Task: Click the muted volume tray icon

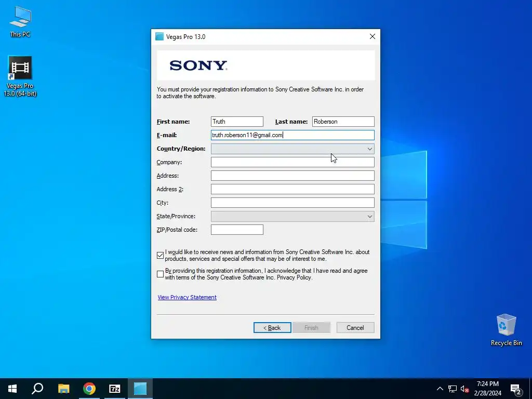Action: 464,389
